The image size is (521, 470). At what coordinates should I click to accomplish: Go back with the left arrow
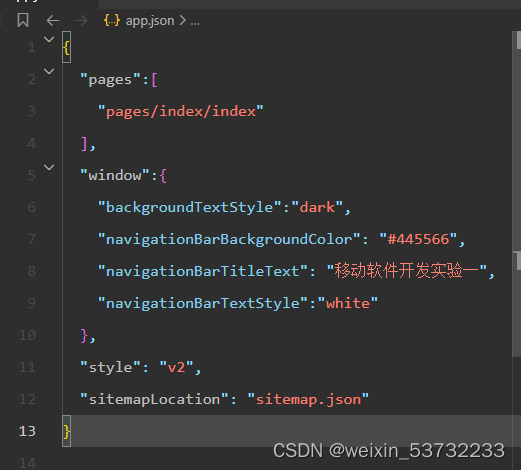tap(53, 21)
